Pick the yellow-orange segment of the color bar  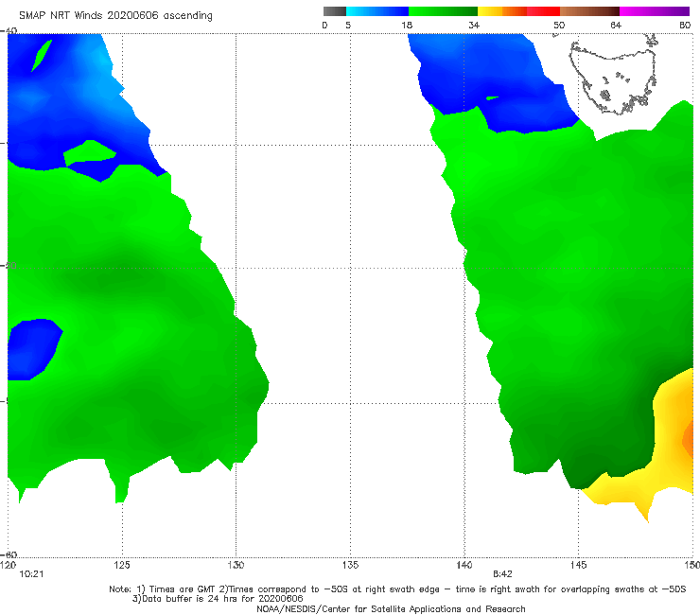(502, 11)
